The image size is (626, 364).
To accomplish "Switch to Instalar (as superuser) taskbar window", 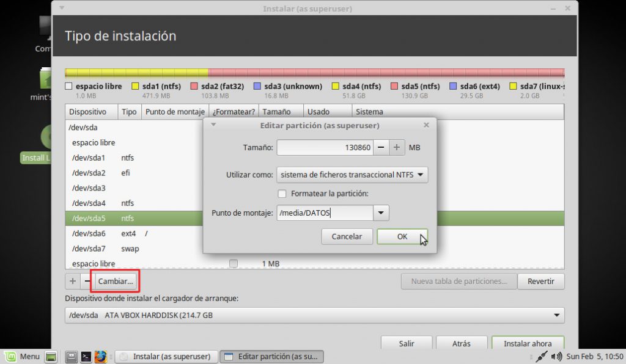I will click(165, 357).
